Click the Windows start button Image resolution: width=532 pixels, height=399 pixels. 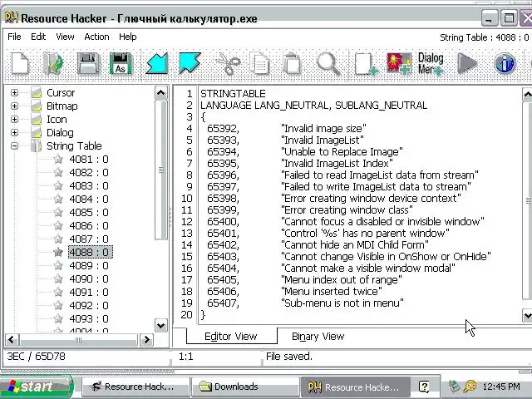[x=36, y=387]
